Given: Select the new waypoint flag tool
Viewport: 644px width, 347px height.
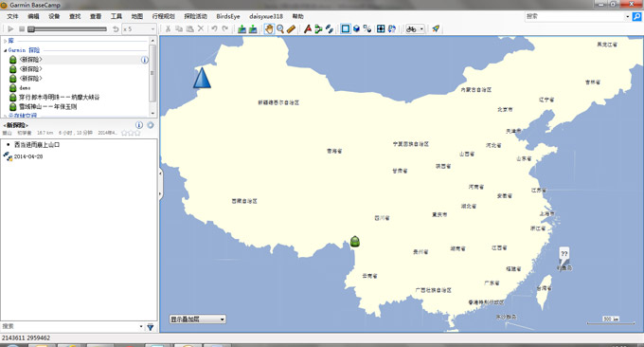Looking at the screenshot, I should pyautogui.click(x=308, y=28).
